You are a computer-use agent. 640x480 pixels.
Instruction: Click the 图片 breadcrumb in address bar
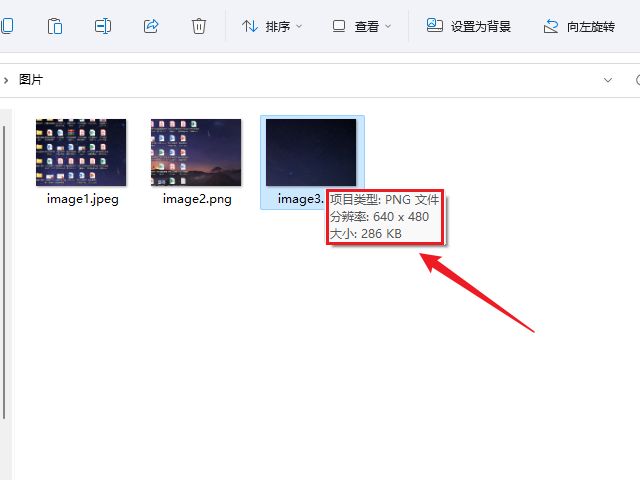tap(31, 80)
